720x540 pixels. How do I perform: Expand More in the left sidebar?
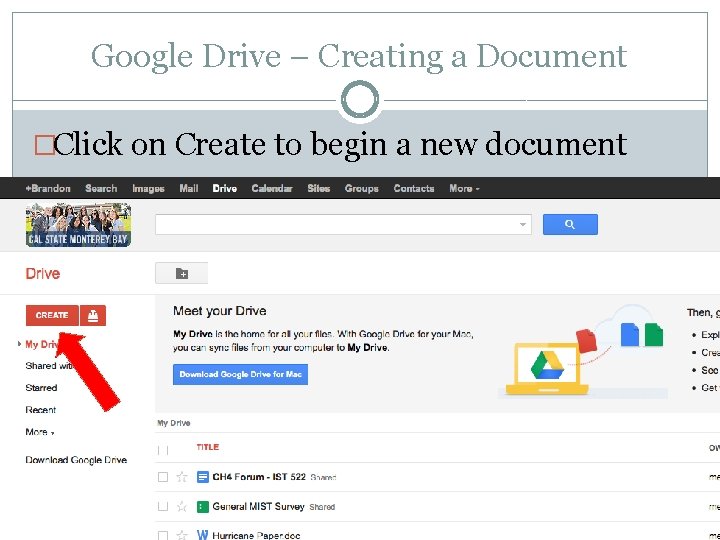(x=40, y=432)
